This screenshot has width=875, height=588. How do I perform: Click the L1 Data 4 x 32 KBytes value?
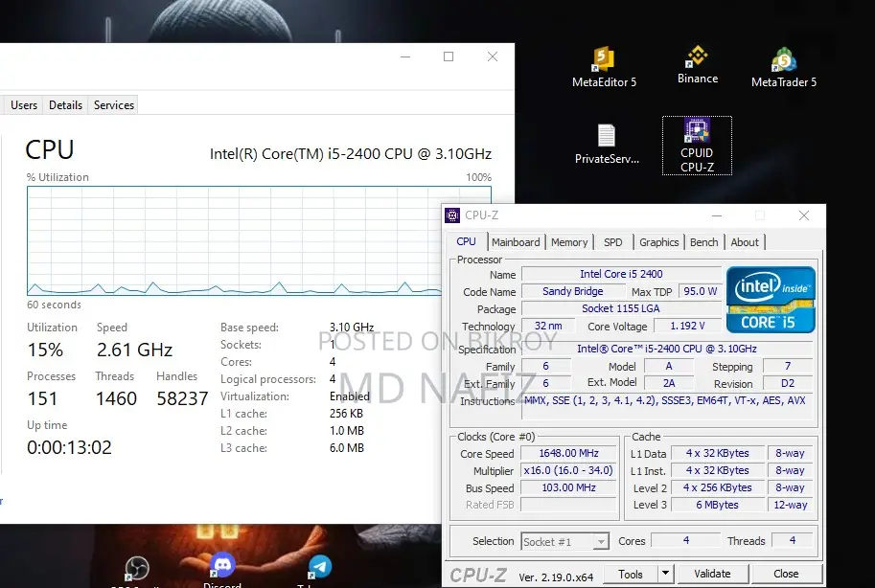[717, 454]
